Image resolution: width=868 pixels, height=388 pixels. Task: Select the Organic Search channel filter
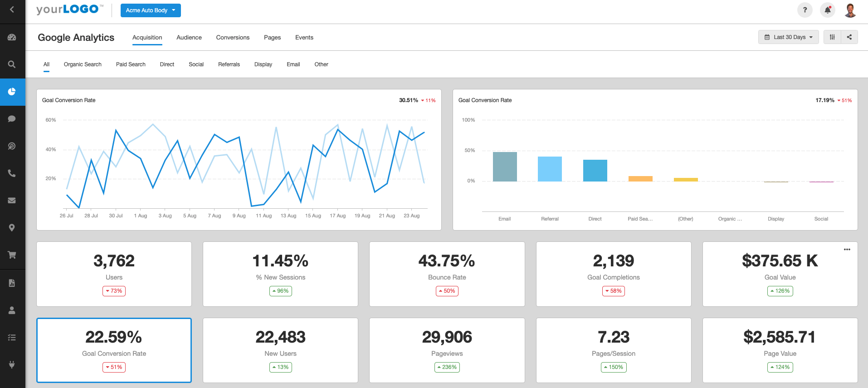(83, 64)
